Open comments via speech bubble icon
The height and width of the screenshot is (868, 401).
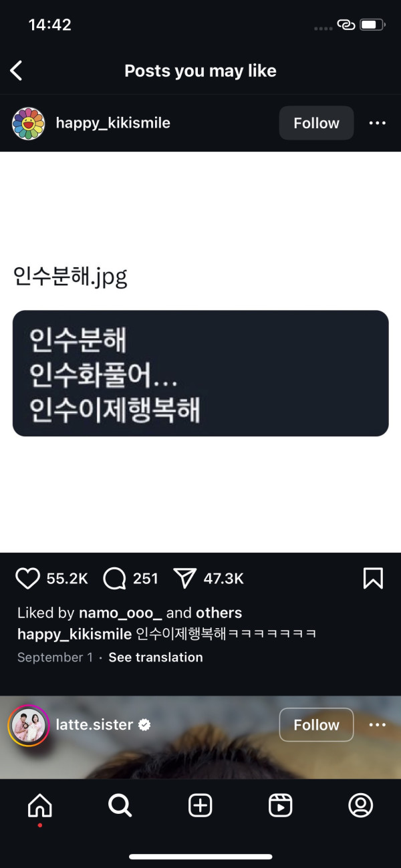click(x=115, y=578)
